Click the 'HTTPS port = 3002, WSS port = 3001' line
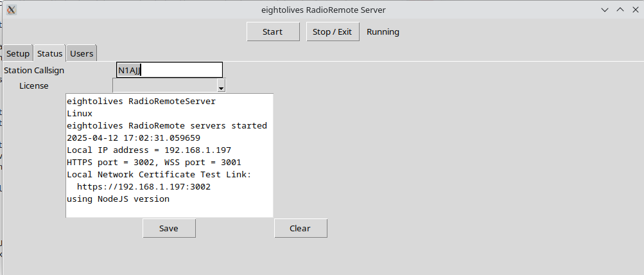Viewport: 644px width, 275px height. coord(154,163)
